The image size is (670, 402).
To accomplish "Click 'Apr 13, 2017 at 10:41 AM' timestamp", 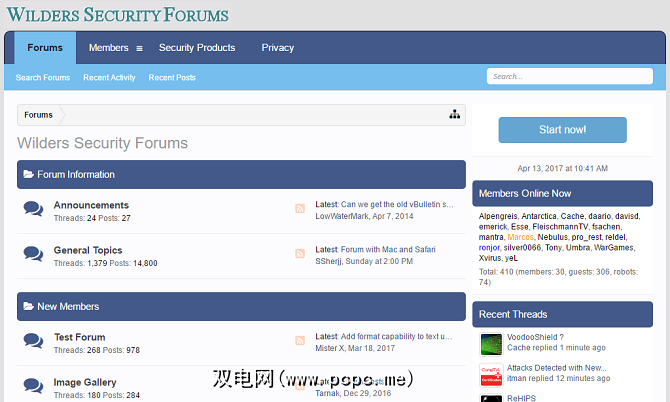I will [562, 168].
